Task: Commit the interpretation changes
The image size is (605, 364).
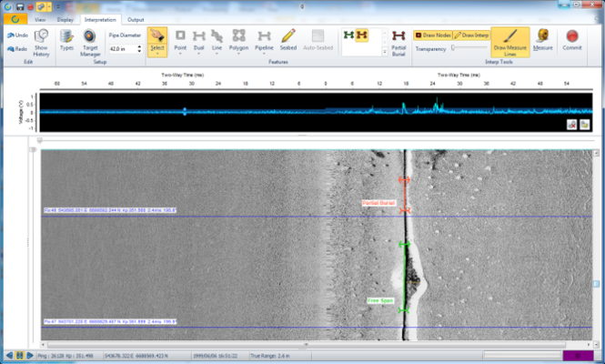Action: (x=572, y=39)
